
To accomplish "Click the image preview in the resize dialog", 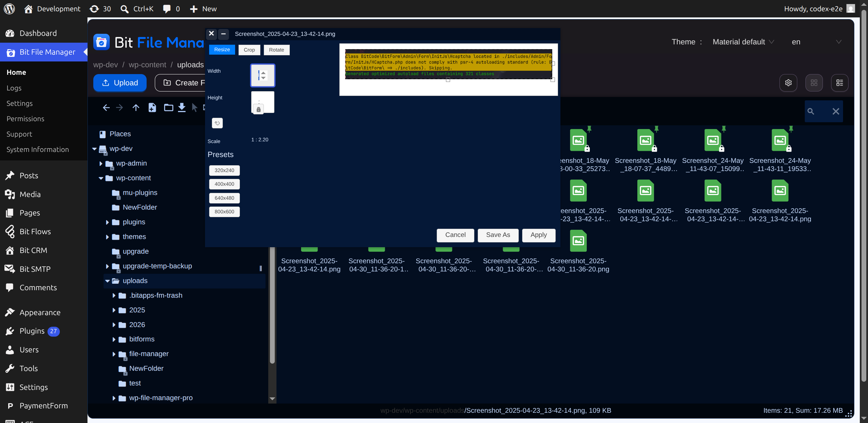I will [448, 65].
